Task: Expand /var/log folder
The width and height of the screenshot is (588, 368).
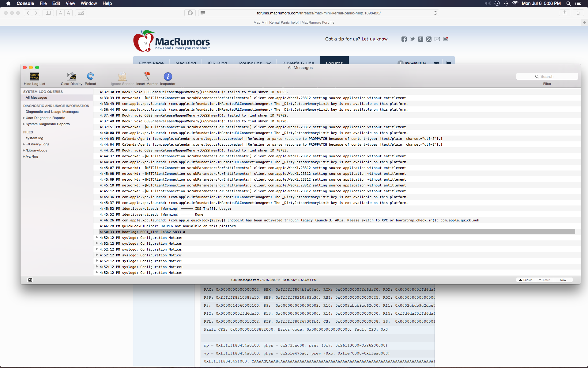Action: (x=24, y=156)
